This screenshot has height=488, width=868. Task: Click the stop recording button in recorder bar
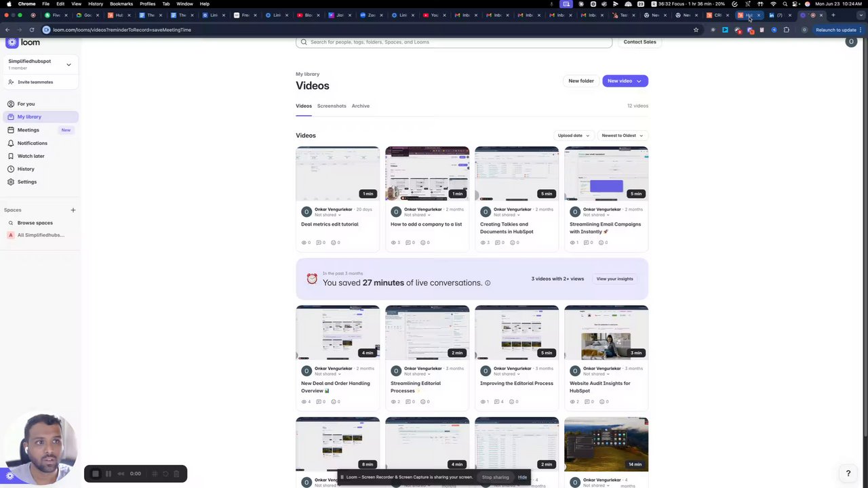96,474
